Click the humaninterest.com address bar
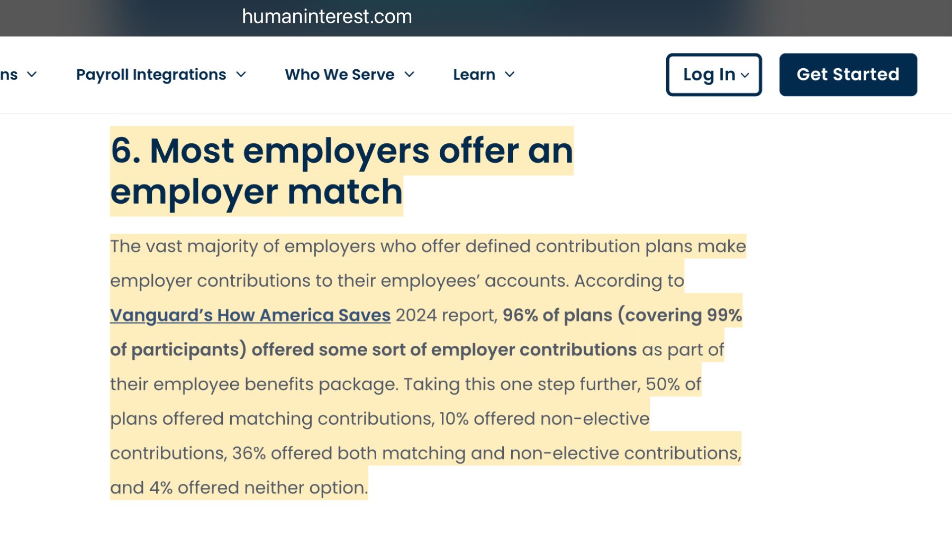Screen dimensions: 952x560 tap(327, 16)
